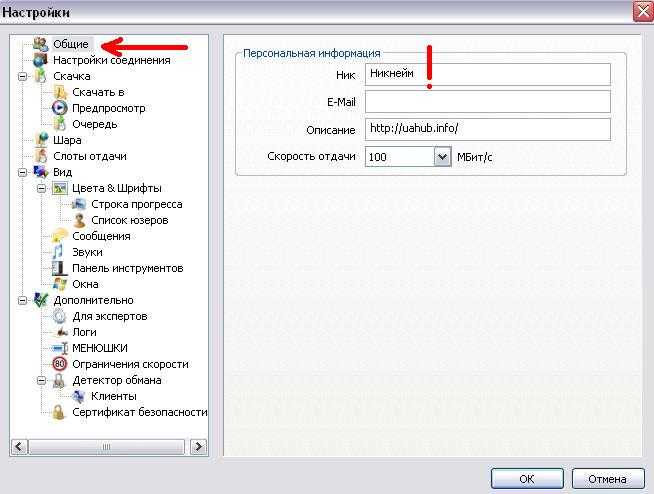654x494 pixels.
Task: Select Список юзеров entry
Action: click(x=130, y=220)
